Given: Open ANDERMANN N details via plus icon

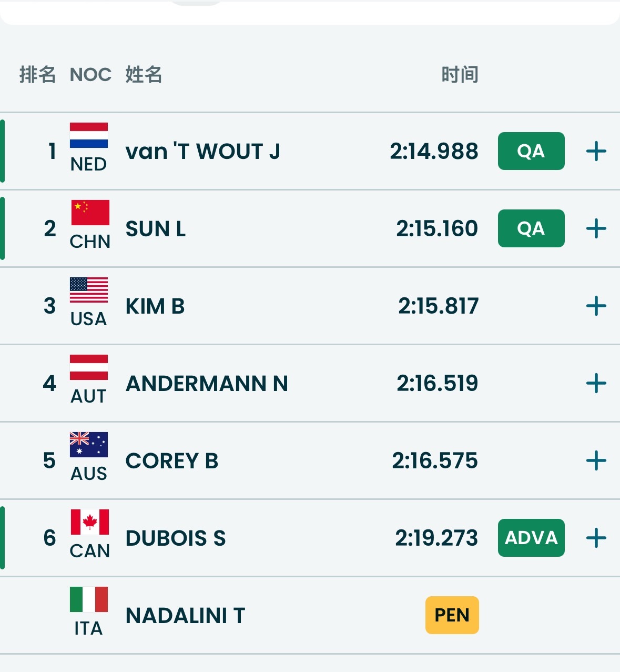Looking at the screenshot, I should (596, 384).
